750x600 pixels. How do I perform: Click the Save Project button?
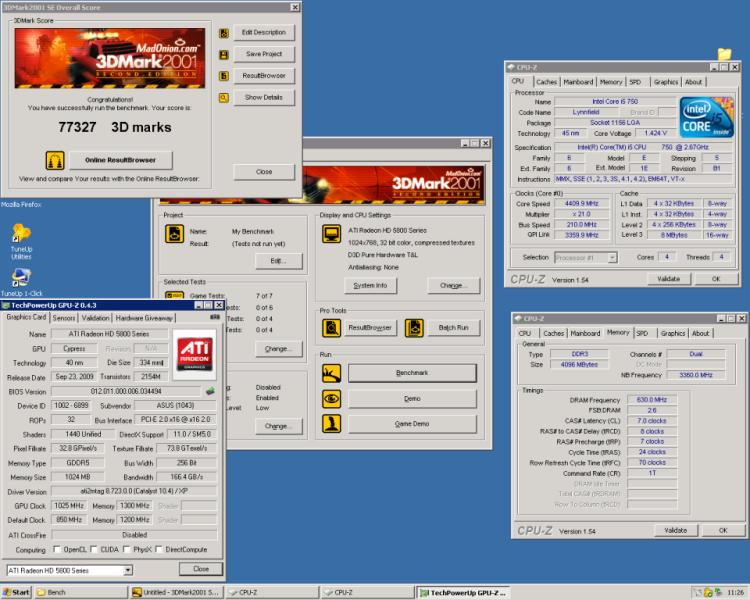point(264,54)
